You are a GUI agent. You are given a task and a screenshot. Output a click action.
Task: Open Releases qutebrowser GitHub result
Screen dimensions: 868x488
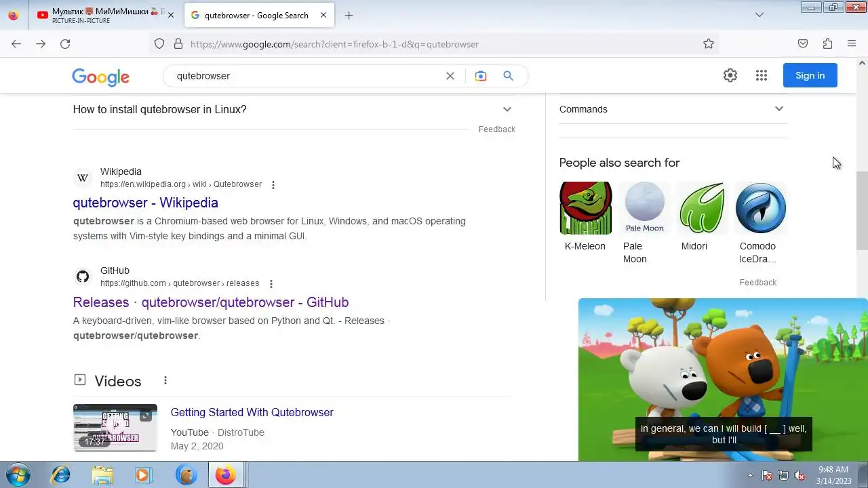[211, 302]
